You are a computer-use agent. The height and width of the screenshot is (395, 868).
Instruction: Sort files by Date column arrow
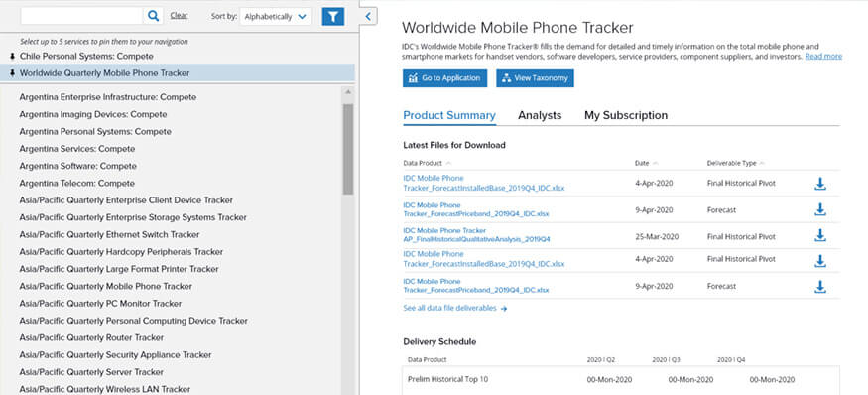(x=656, y=164)
